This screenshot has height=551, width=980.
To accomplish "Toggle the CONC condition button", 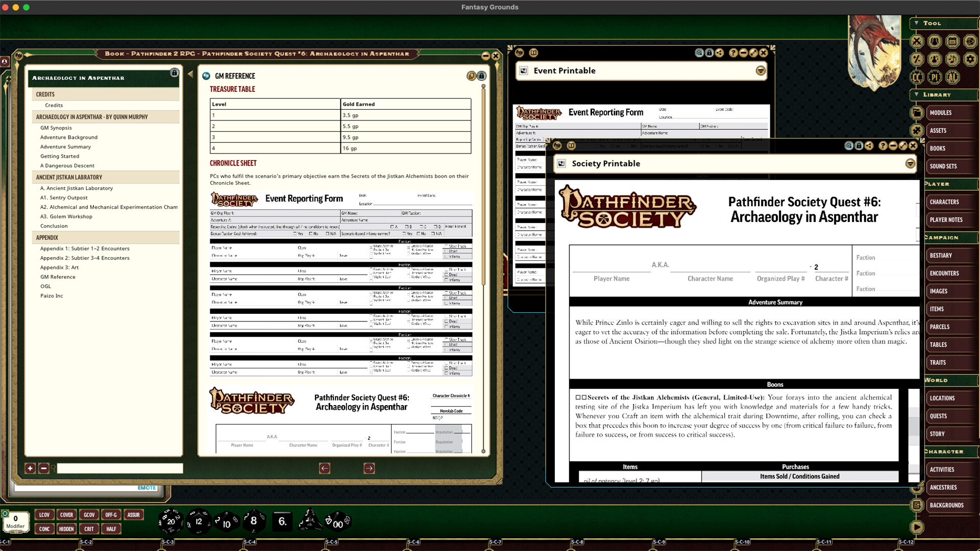I will coord(44,529).
